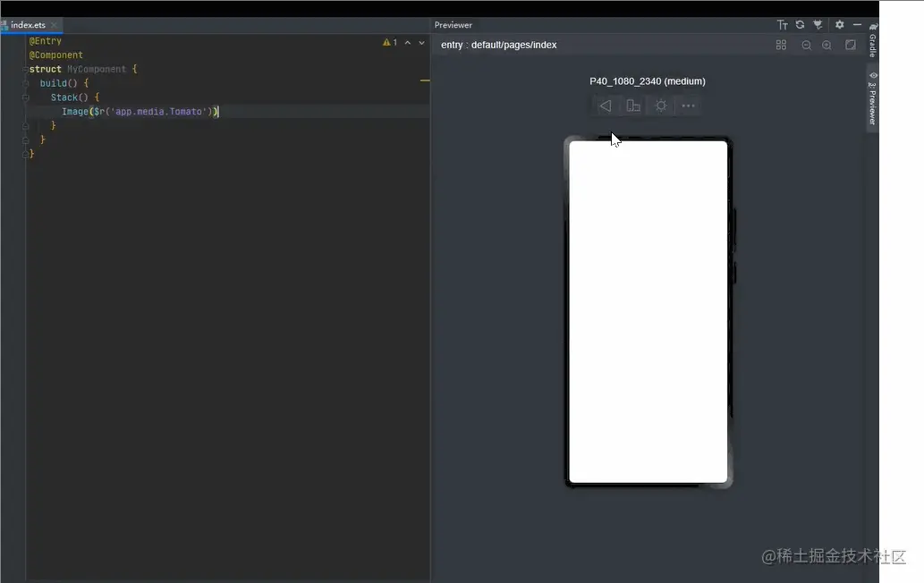
Task: Click the @Component decorator line
Action: (x=56, y=55)
